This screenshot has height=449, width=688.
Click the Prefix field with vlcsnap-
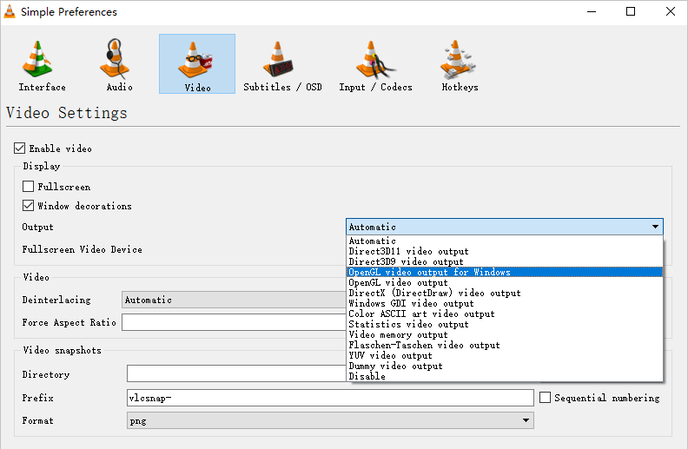(330, 398)
